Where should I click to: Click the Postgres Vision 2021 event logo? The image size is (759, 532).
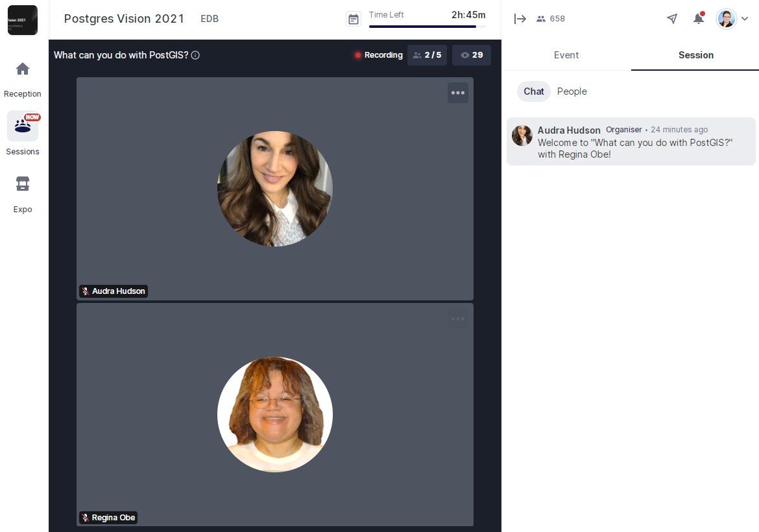(x=22, y=20)
